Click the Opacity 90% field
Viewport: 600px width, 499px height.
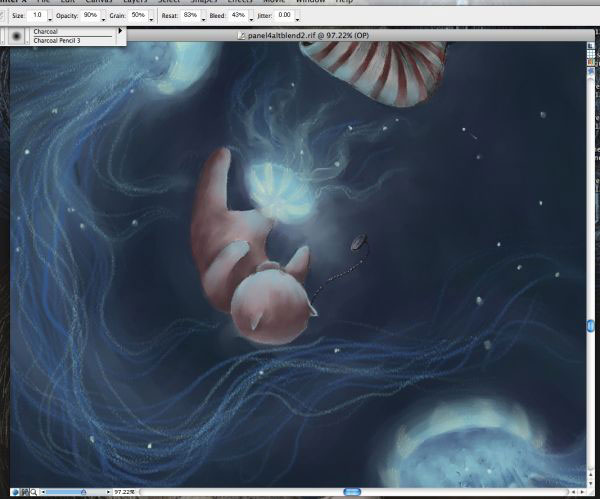[x=90, y=15]
